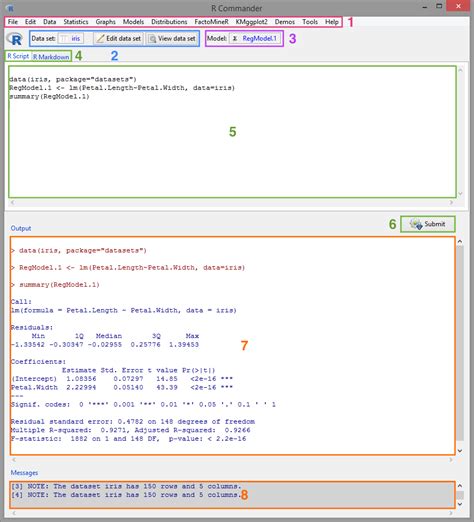Click the Residual standard error line in Output
The image size is (474, 522).
coord(133,421)
